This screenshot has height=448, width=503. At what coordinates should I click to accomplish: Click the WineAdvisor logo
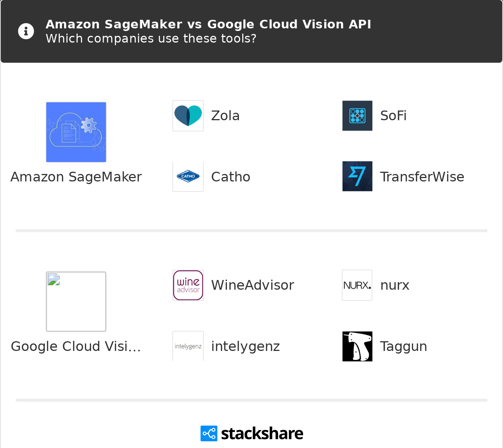click(188, 285)
